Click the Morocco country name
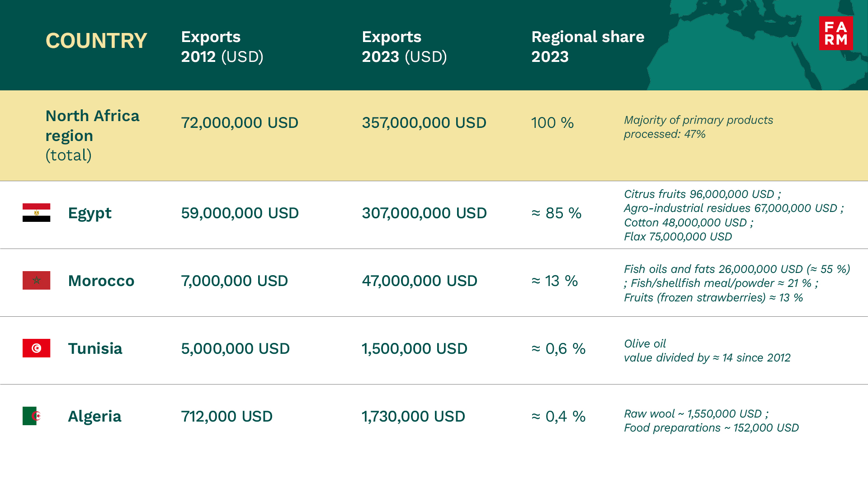Screen dimensions: 868x488 [x=101, y=281]
